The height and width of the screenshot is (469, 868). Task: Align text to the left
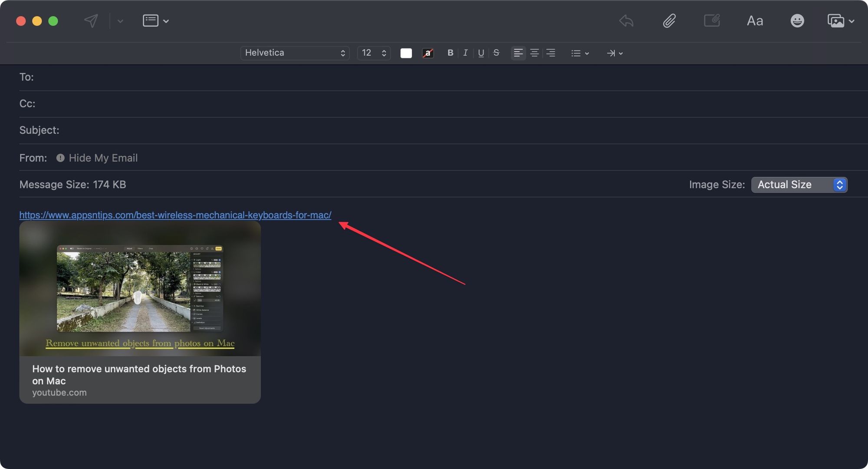518,53
